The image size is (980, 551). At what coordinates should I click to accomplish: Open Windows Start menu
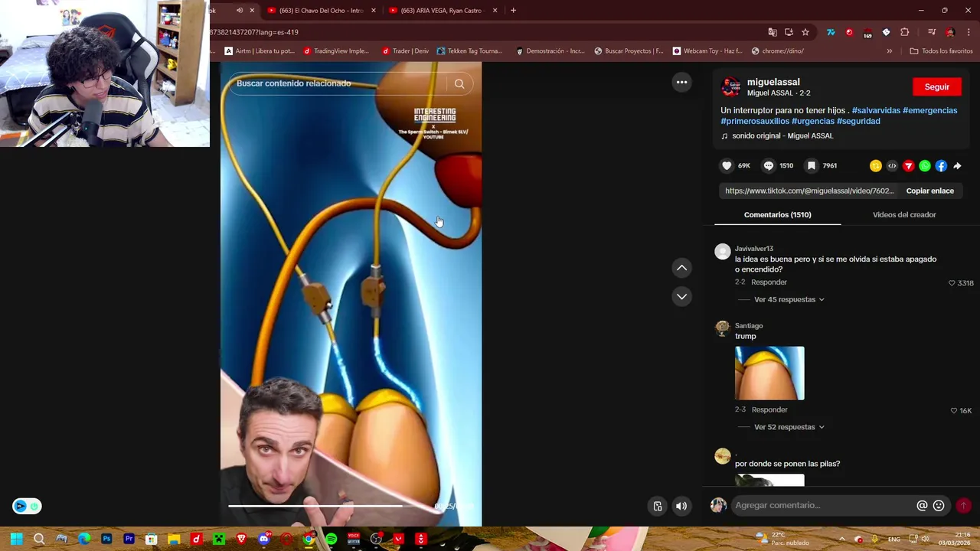click(x=16, y=539)
